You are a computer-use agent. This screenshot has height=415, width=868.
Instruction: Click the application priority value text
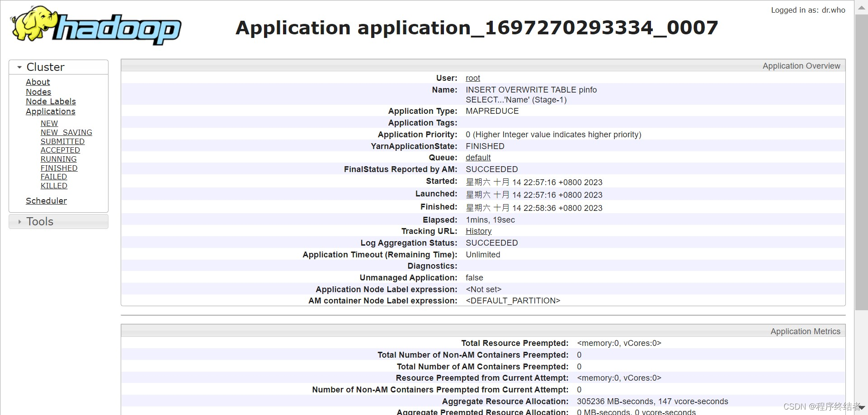(553, 135)
